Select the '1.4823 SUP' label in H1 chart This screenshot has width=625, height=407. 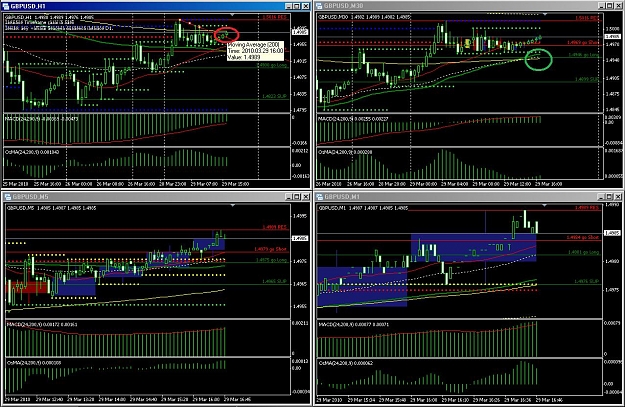[x=275, y=96]
